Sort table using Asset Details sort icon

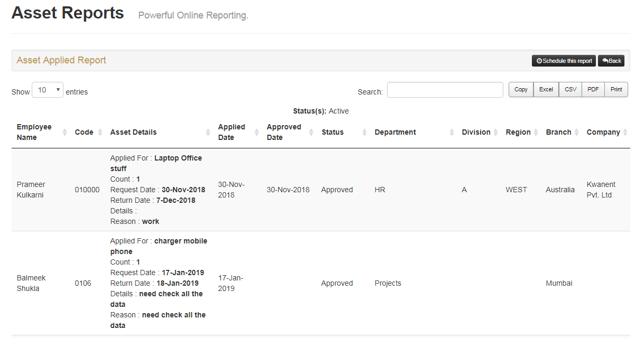[208, 133]
